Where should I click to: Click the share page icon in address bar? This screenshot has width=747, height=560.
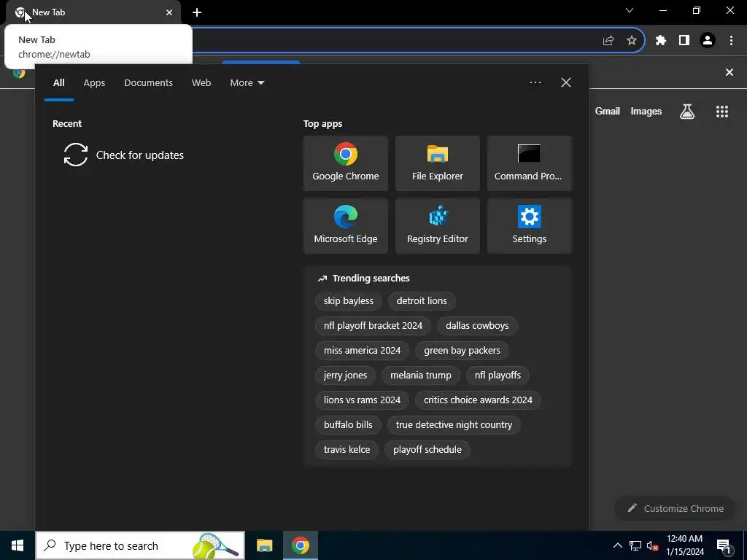point(608,41)
